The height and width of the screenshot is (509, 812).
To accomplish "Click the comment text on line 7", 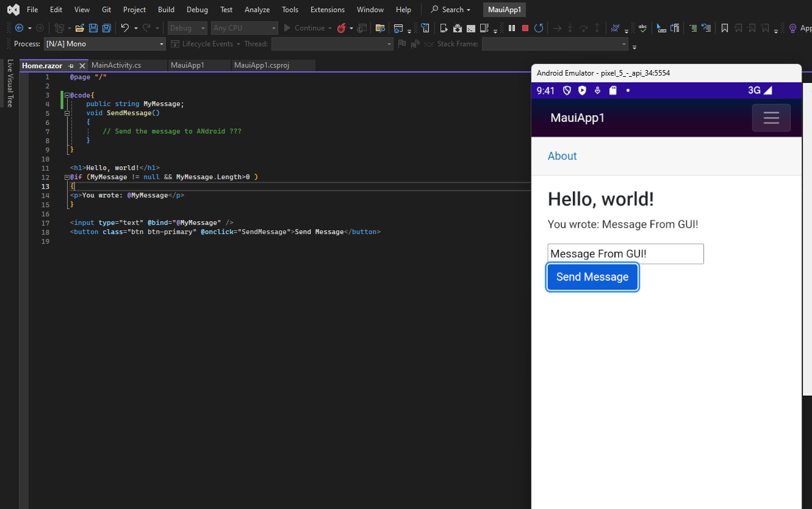I will [x=172, y=131].
